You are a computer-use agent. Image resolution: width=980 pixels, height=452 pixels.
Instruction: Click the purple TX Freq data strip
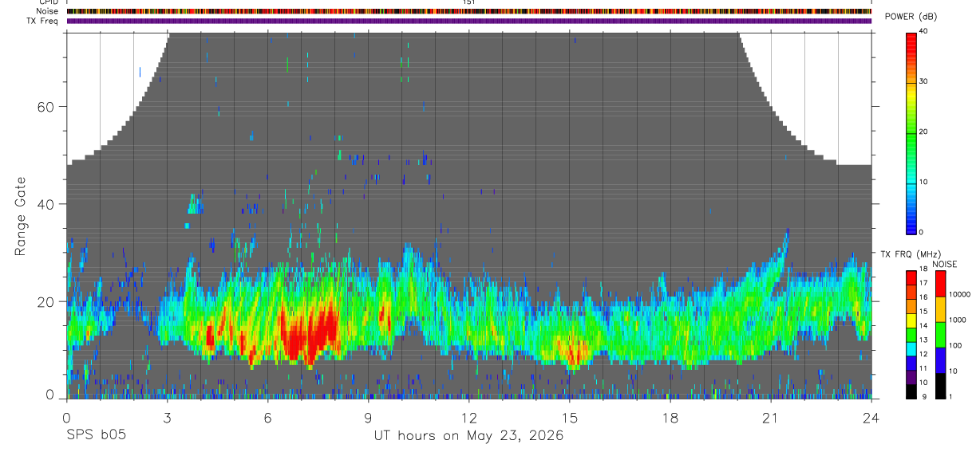[469, 21]
